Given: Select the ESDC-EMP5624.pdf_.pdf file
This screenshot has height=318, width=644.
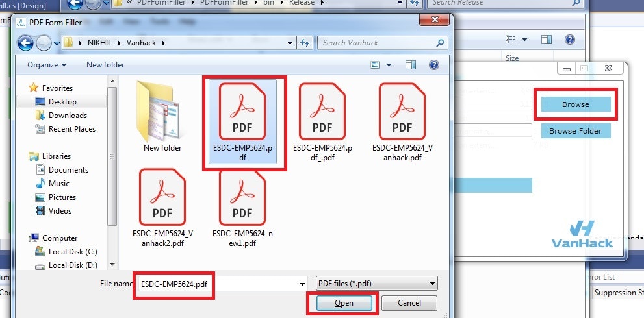Looking at the screenshot, I should (322, 122).
